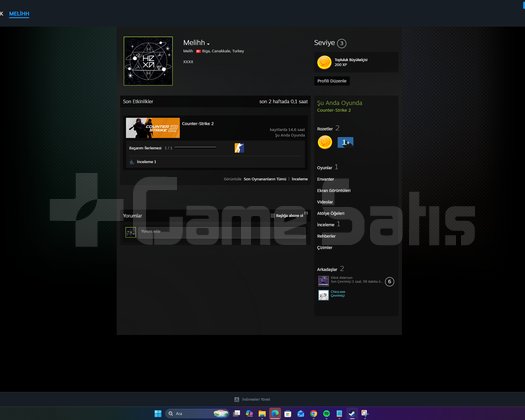The height and width of the screenshot is (420, 525).
Task: Open the Rozetler section heading
Action: [x=325, y=129]
